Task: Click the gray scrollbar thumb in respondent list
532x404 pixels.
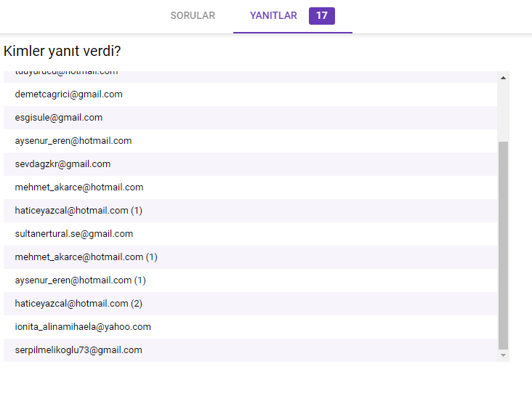Action: 503,244
